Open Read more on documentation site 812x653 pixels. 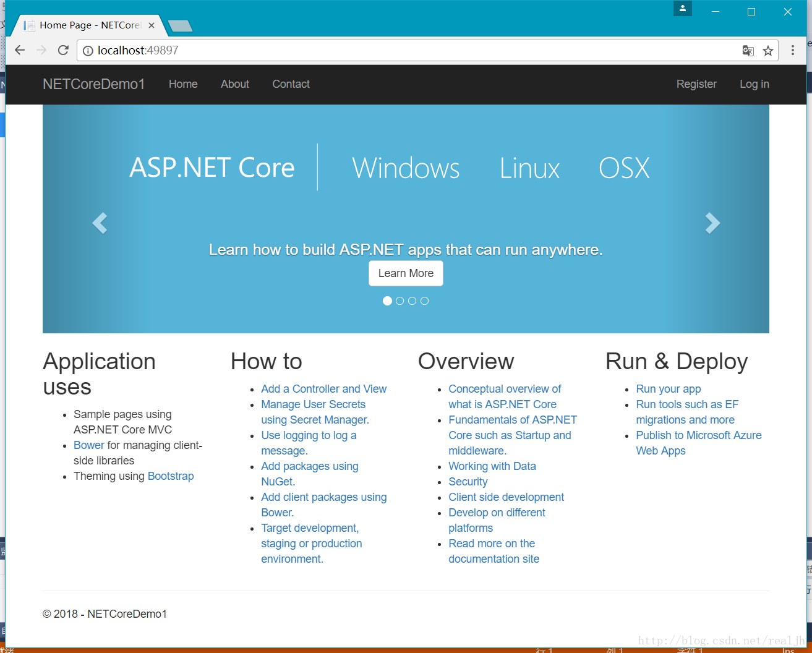[x=494, y=551]
